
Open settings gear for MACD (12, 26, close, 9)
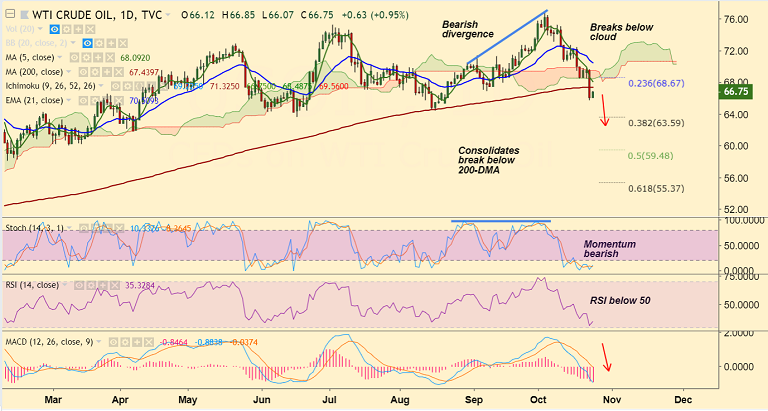coord(125,342)
